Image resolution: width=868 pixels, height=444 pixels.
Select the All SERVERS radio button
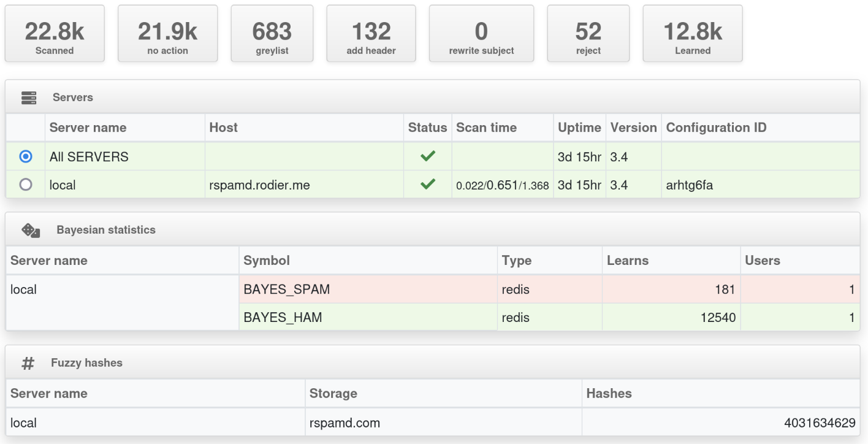(x=26, y=156)
